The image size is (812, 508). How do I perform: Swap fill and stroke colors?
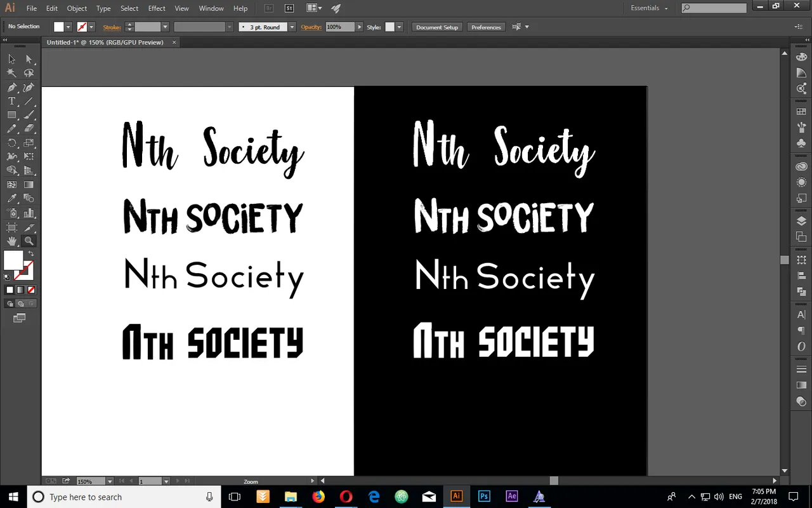(x=30, y=253)
